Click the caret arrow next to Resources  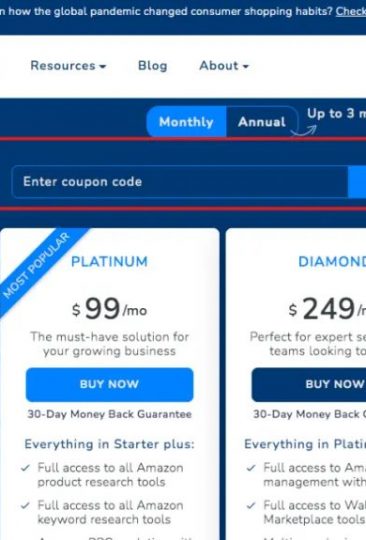click(x=103, y=66)
